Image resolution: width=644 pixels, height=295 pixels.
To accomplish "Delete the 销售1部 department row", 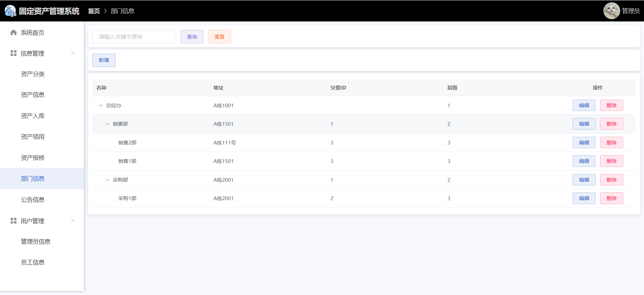I will click(x=611, y=161).
